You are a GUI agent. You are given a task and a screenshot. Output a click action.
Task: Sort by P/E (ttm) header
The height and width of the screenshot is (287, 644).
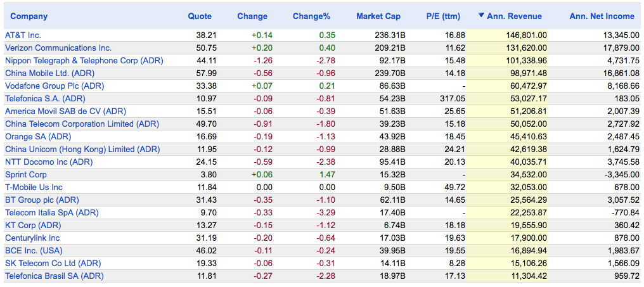coord(443,16)
